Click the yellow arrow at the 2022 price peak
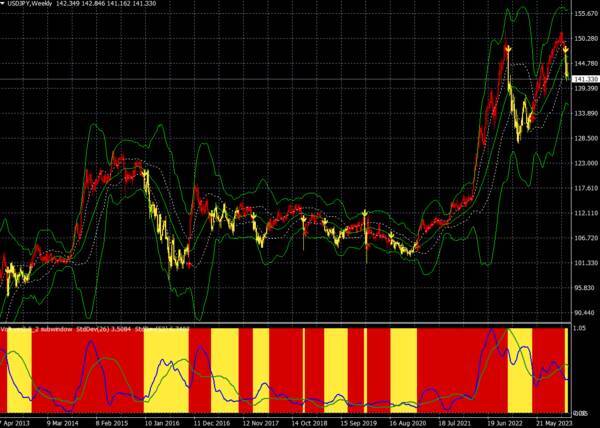 click(x=509, y=48)
